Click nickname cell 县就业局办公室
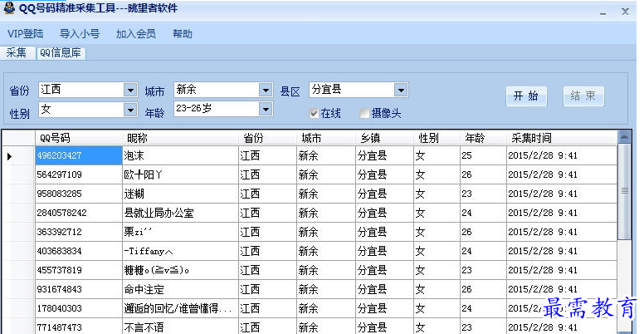Viewport: 644px width, 334px height. click(180, 213)
